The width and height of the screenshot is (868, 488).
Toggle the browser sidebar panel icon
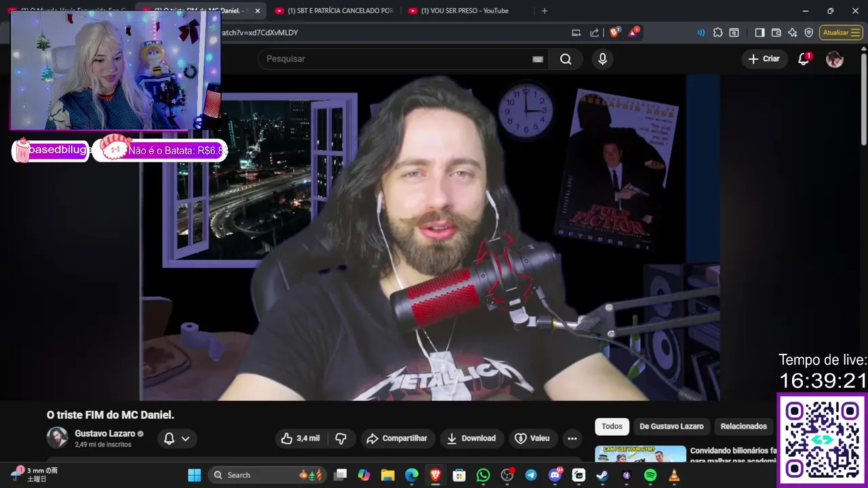point(759,33)
